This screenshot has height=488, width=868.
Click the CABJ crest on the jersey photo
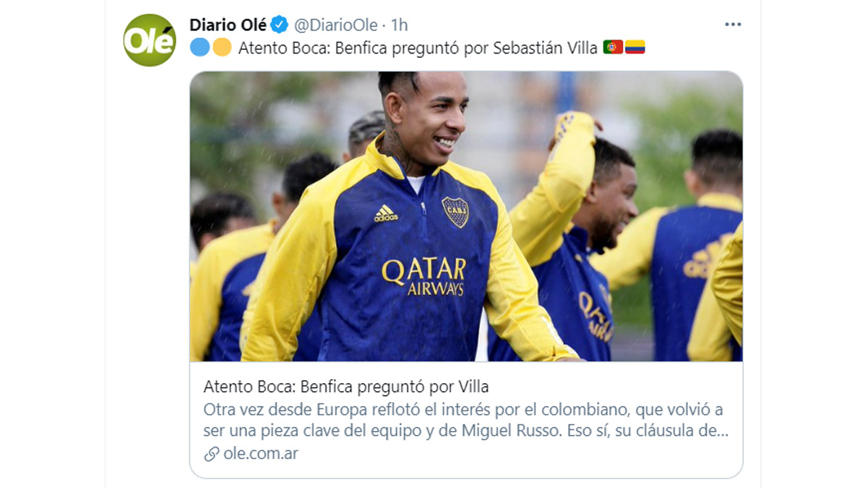pos(455,212)
